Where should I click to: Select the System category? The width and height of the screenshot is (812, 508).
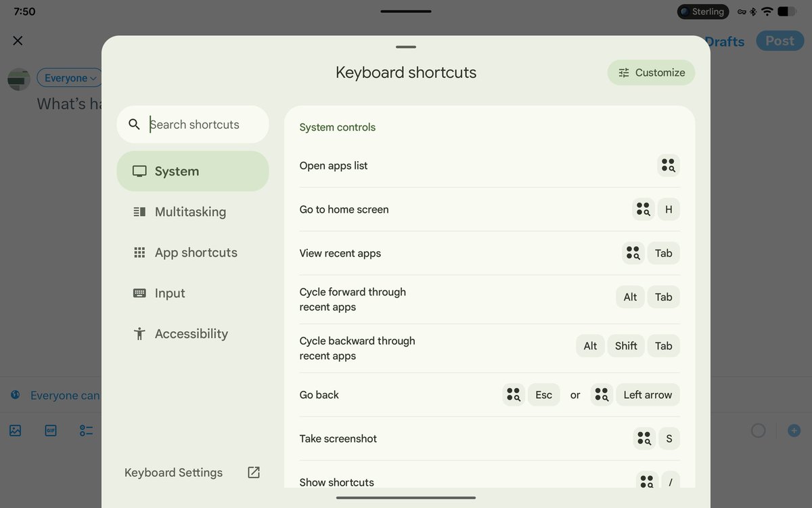click(193, 171)
